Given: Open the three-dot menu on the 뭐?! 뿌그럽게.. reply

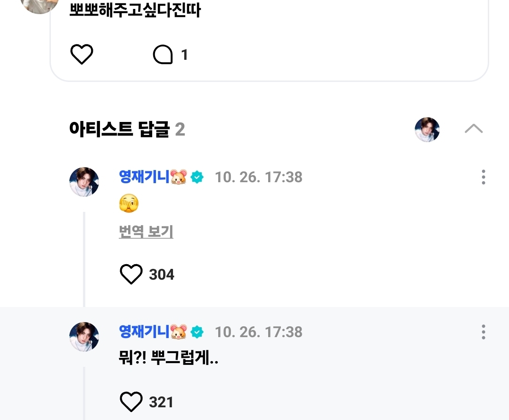Looking at the screenshot, I should click(483, 332).
